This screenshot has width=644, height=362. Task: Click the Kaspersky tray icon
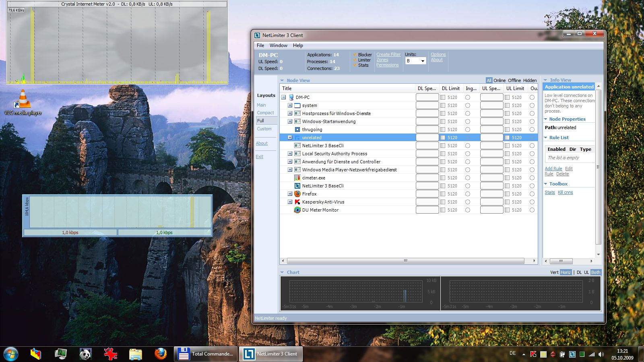click(533, 354)
